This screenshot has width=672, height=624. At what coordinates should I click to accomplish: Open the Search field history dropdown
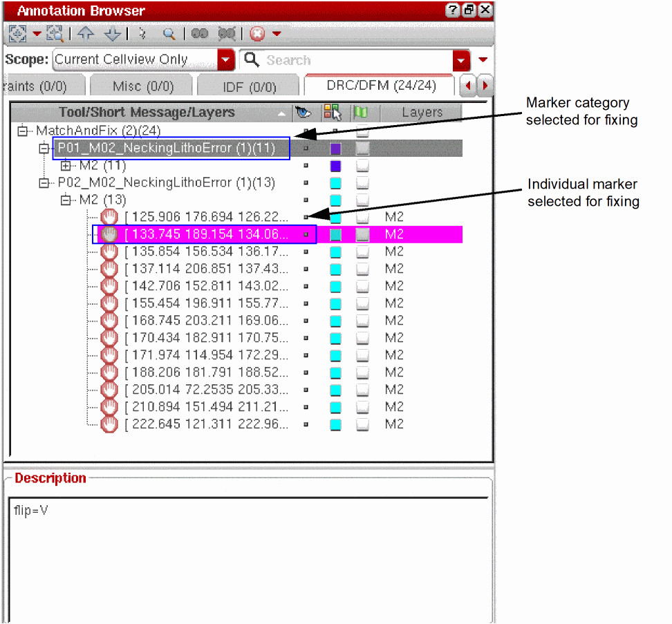461,60
